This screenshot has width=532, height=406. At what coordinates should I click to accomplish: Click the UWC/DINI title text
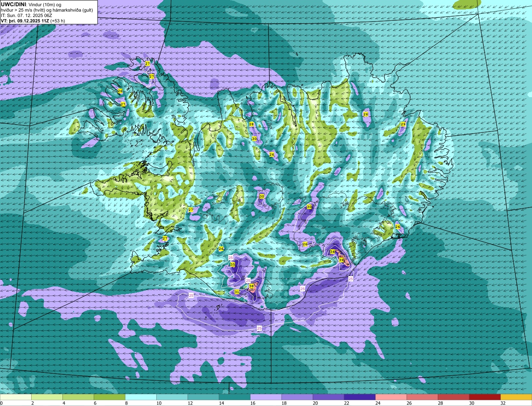click(13, 4)
